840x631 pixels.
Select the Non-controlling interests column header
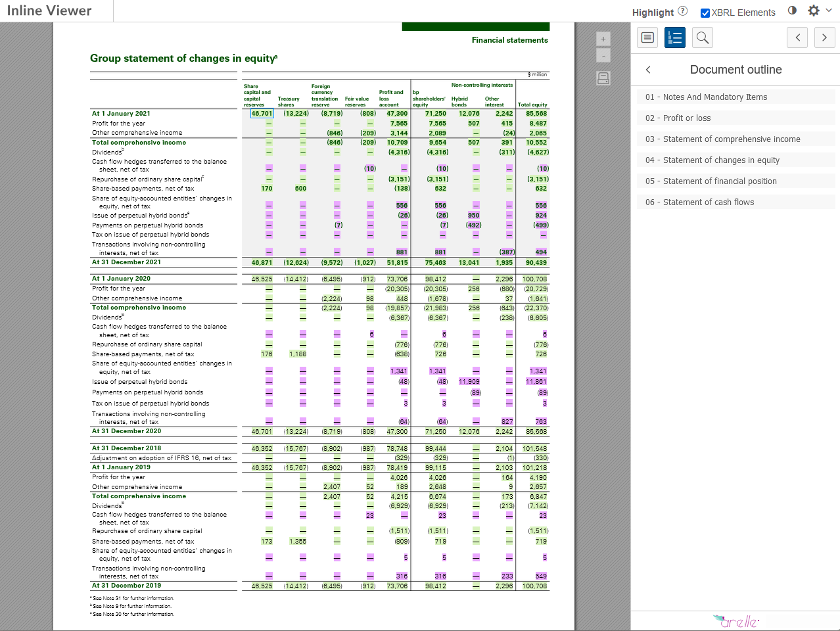482,85
